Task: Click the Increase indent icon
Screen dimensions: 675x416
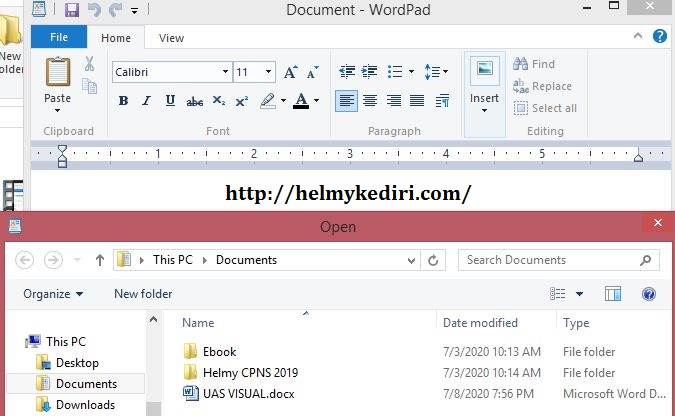Action: (x=370, y=71)
